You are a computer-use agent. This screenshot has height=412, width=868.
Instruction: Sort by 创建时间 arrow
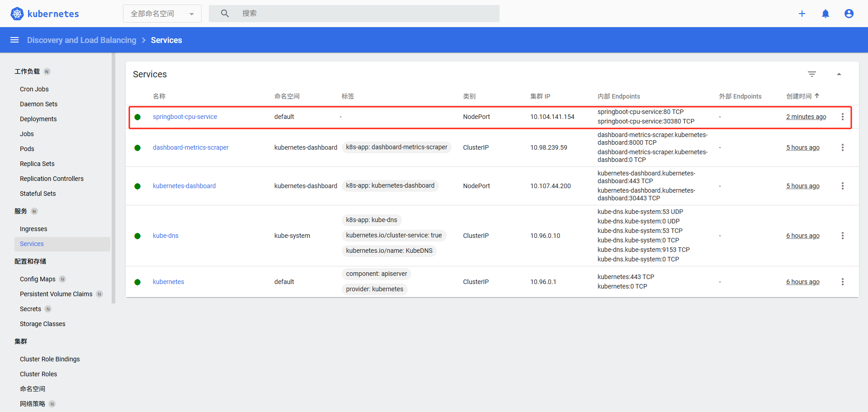coord(817,96)
